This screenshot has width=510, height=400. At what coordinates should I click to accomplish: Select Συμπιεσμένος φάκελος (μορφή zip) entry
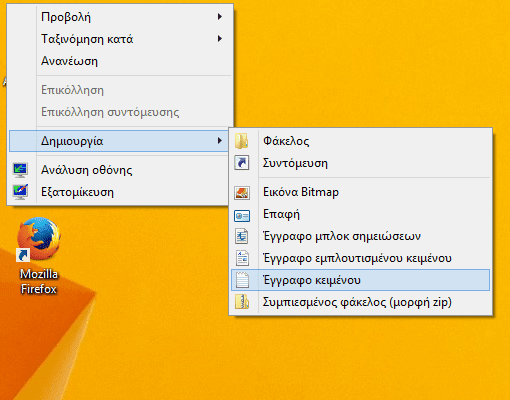tap(360, 302)
